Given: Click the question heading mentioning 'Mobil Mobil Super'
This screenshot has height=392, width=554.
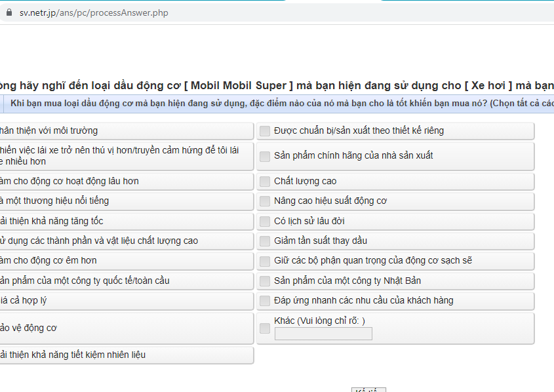Looking at the screenshot, I should click(x=277, y=86).
